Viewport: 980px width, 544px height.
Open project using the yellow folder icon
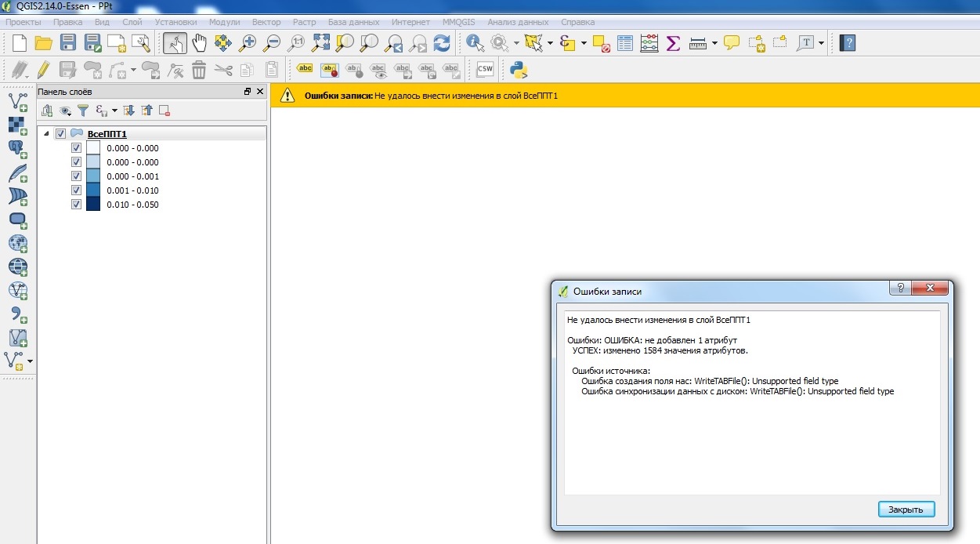(43, 42)
